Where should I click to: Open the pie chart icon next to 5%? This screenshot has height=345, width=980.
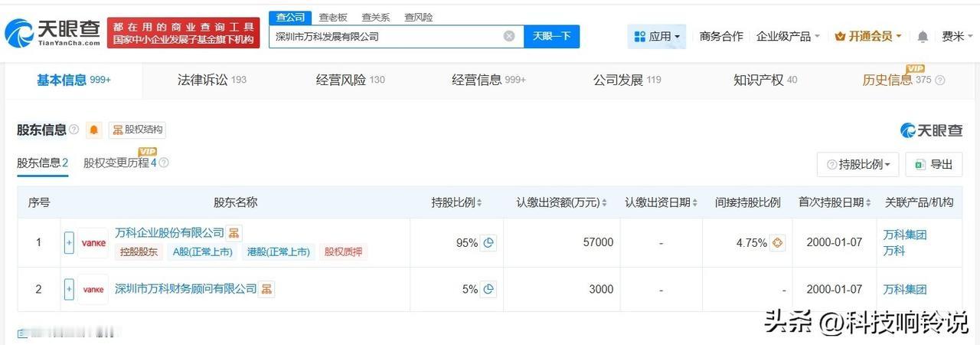(x=488, y=289)
